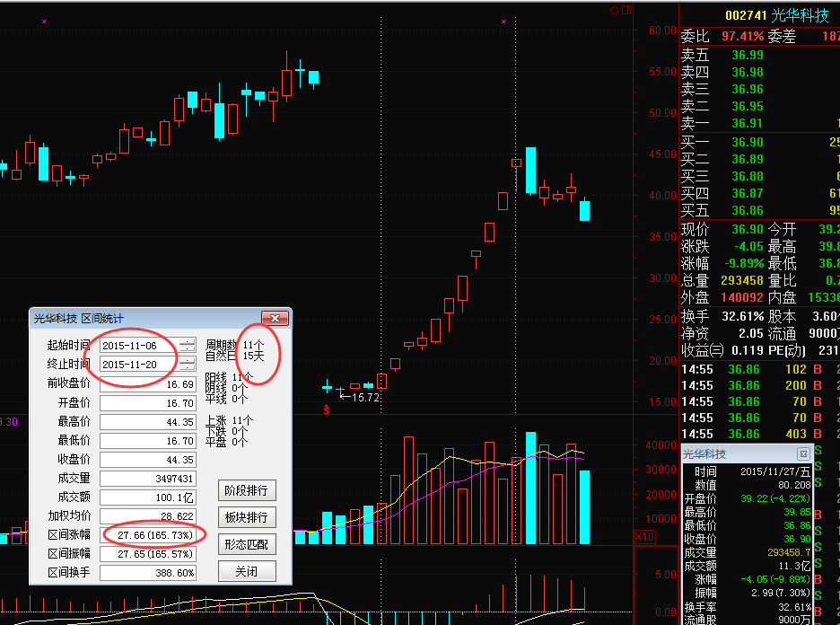The image size is (840, 625).
Task: Click the 换手 value 32.61%
Action: click(742, 316)
